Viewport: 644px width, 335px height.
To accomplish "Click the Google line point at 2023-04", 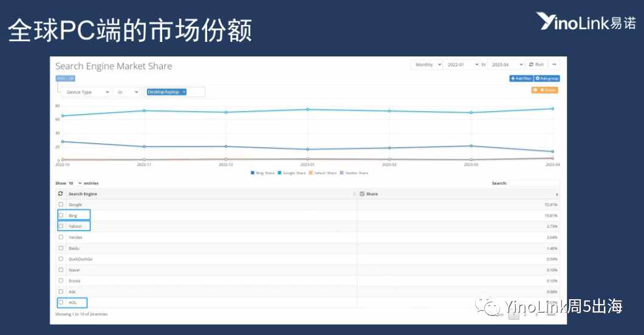I will coord(552,109).
